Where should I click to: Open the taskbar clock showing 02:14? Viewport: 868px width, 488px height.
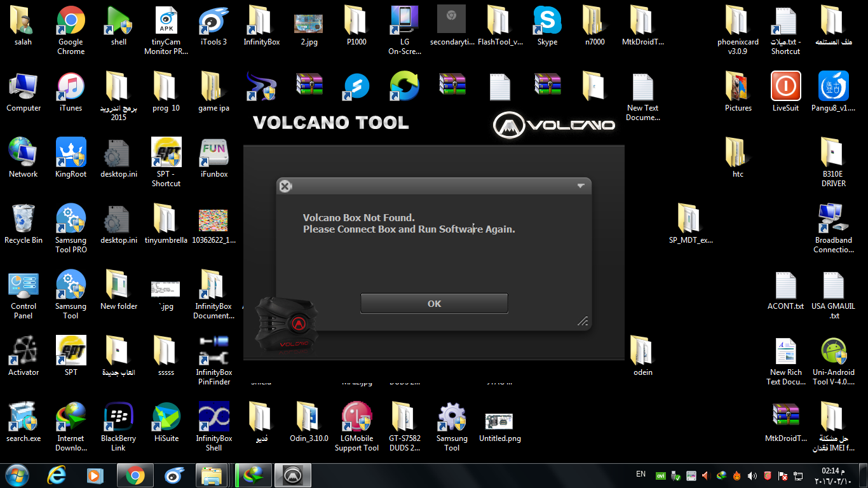[x=834, y=475]
